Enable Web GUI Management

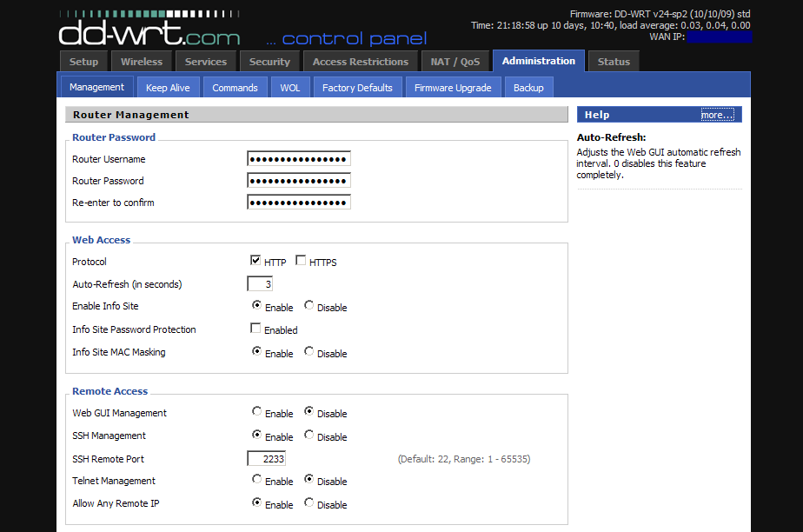256,411
